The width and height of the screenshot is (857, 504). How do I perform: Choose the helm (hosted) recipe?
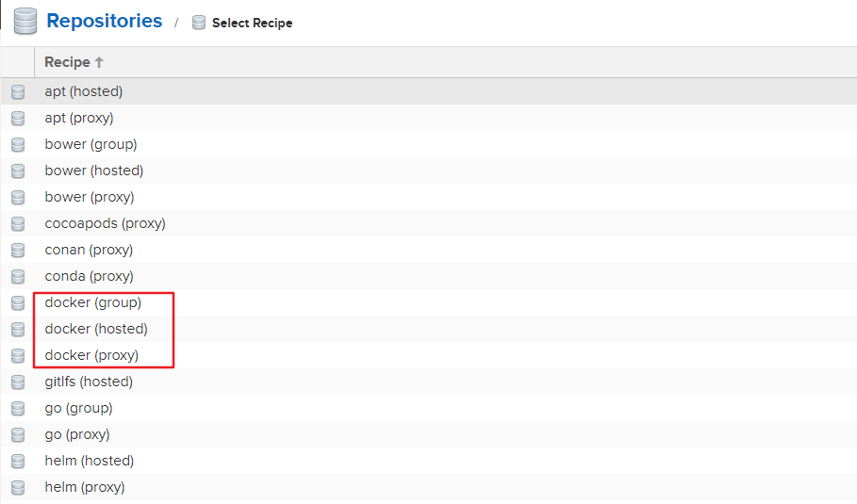click(89, 461)
